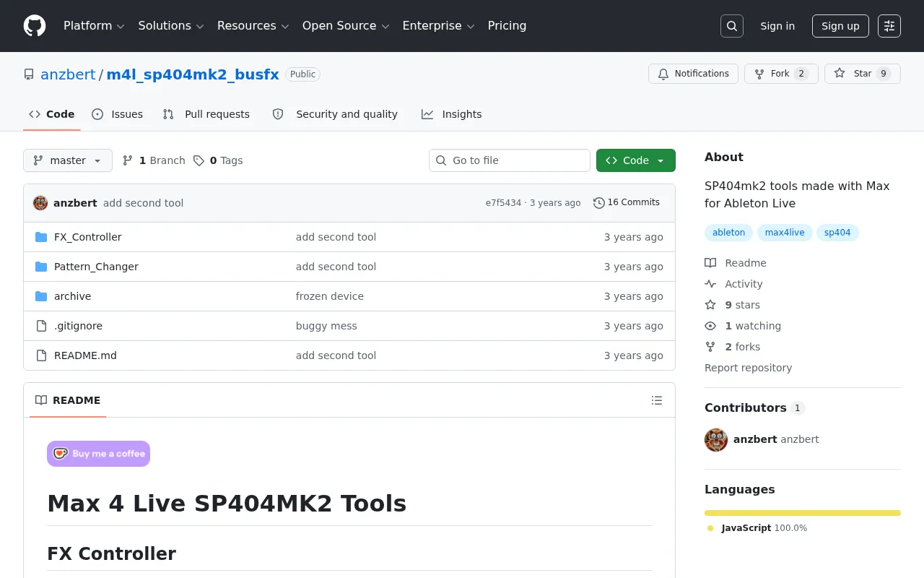Image resolution: width=924 pixels, height=578 pixels.
Task: Click the tag icon next to Tags
Action: 199,160
